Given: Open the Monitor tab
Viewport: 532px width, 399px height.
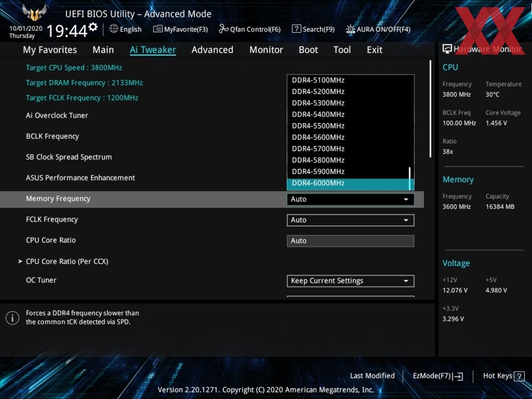Looking at the screenshot, I should 266,50.
